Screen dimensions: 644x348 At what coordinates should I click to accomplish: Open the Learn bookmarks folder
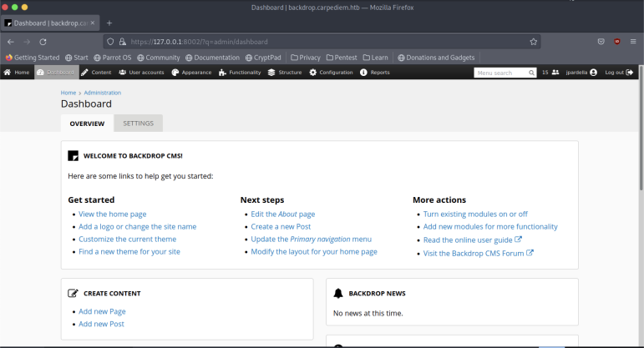(375, 58)
